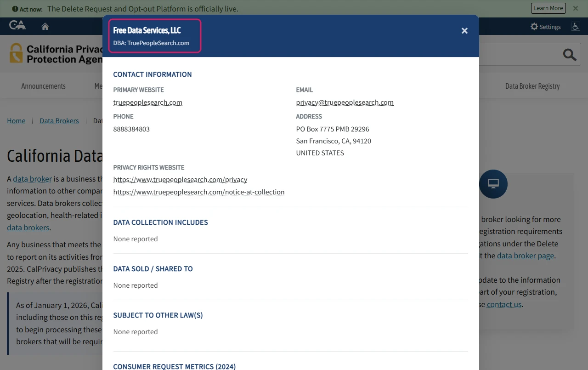Select the phone number 8888384803

[x=131, y=129]
